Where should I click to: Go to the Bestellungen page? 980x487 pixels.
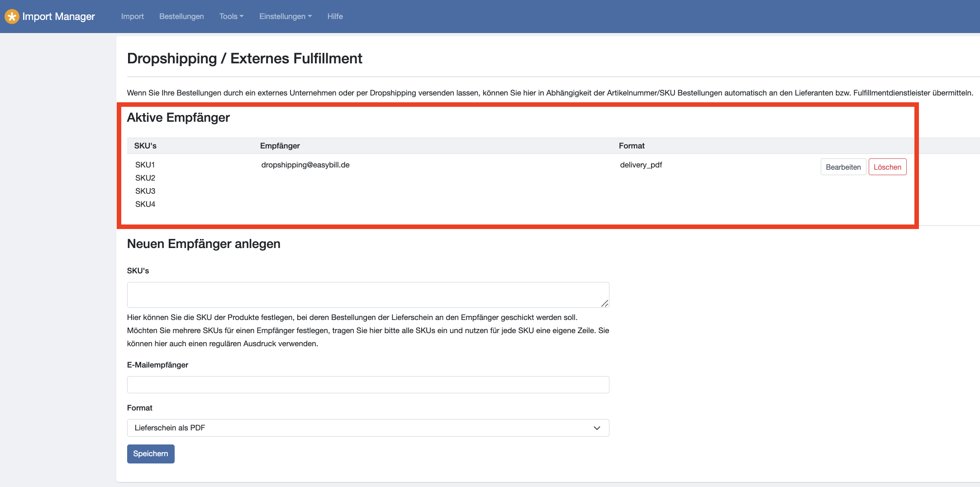[x=181, y=17]
